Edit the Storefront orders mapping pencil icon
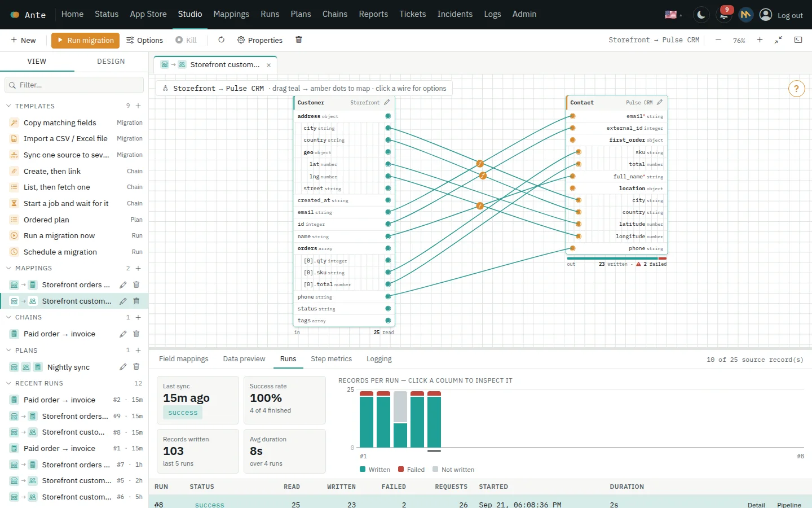The width and height of the screenshot is (812, 508). pos(123,284)
